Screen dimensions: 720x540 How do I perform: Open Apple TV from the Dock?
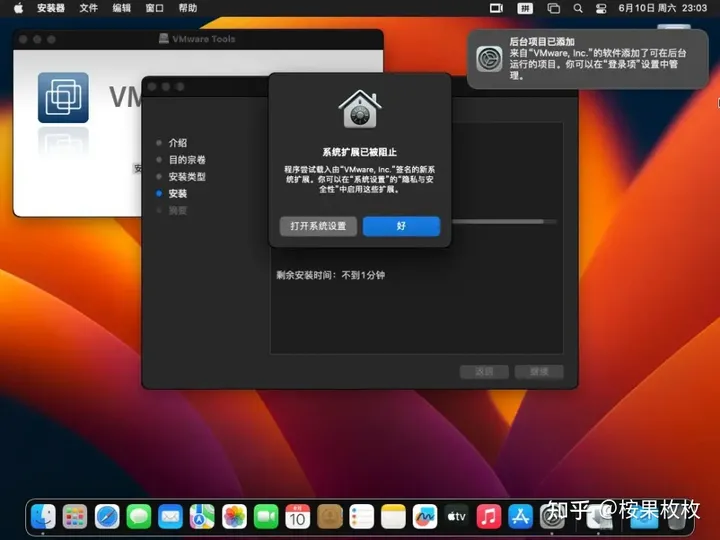click(456, 517)
